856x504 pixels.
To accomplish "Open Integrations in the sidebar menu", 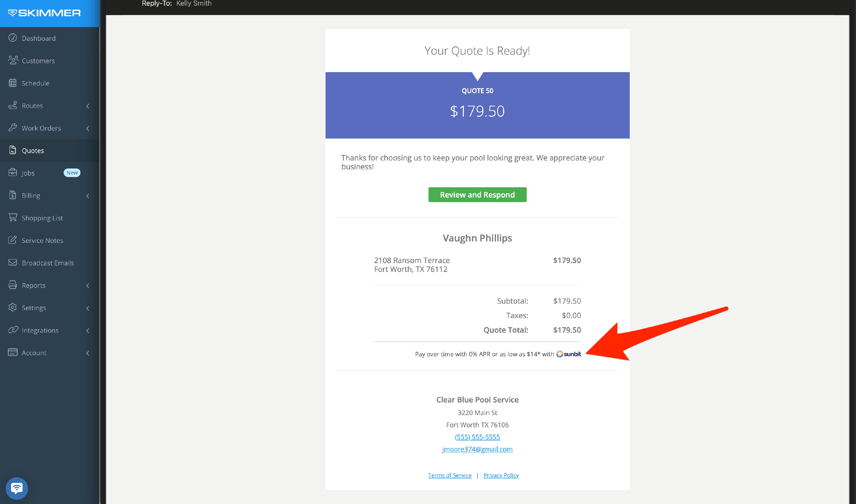I will [x=40, y=330].
